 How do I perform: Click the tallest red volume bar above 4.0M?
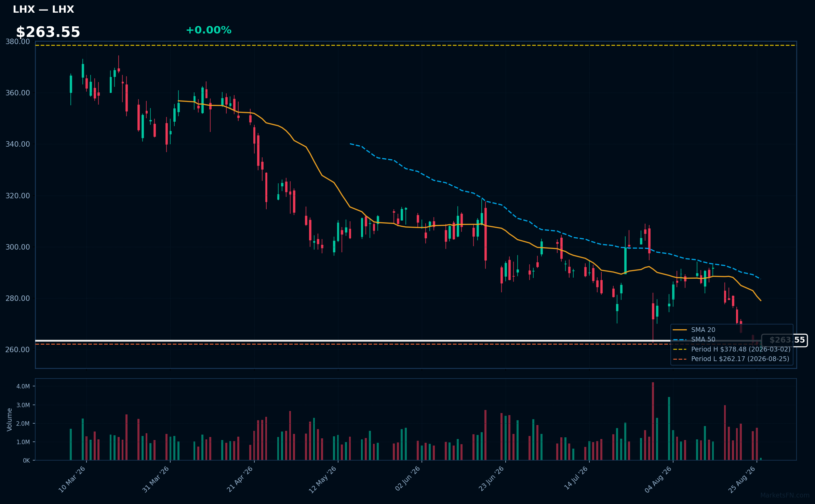tap(653, 421)
